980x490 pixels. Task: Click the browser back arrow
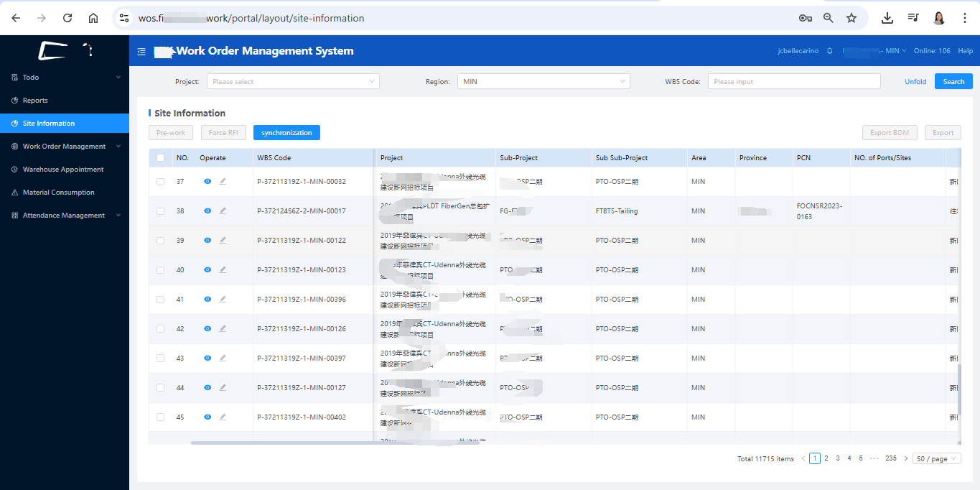tap(16, 18)
